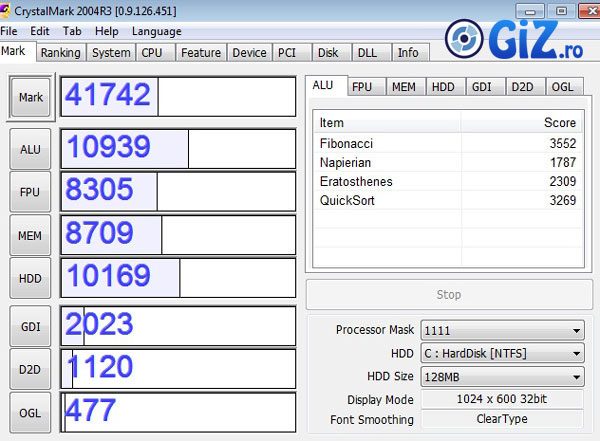Image resolution: width=600 pixels, height=441 pixels.
Task: Click the HDD score 10169
Action: tap(109, 275)
